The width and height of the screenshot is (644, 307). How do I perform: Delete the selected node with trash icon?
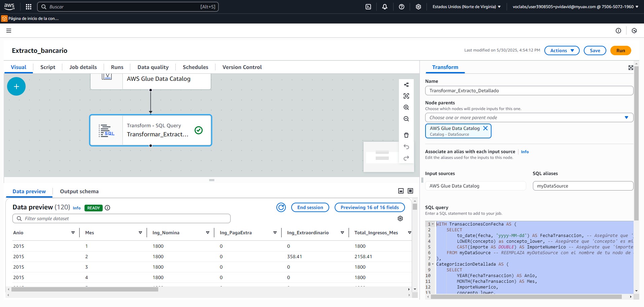click(406, 135)
